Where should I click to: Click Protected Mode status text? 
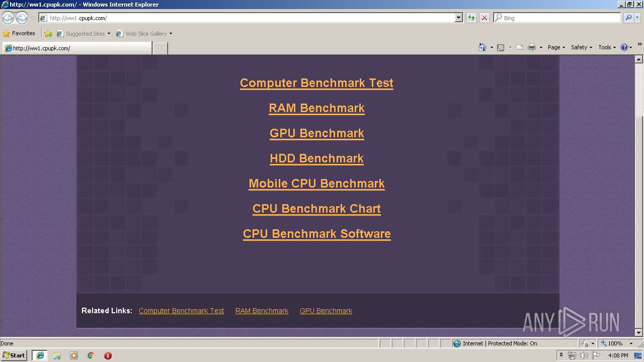coord(500,343)
